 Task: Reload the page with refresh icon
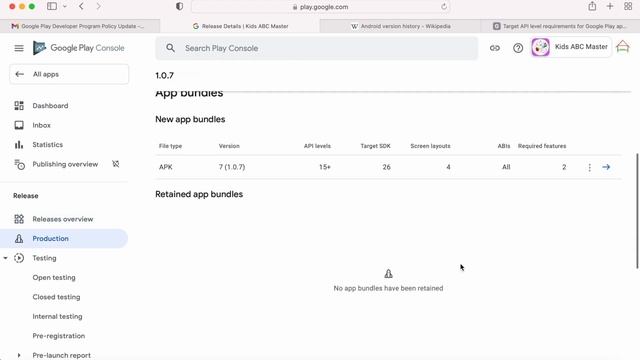(444, 7)
